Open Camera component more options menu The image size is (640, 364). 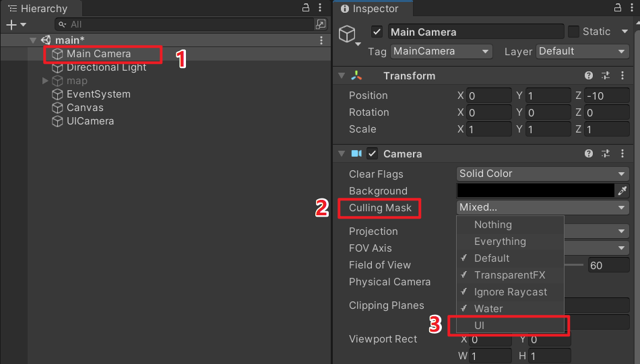(622, 153)
